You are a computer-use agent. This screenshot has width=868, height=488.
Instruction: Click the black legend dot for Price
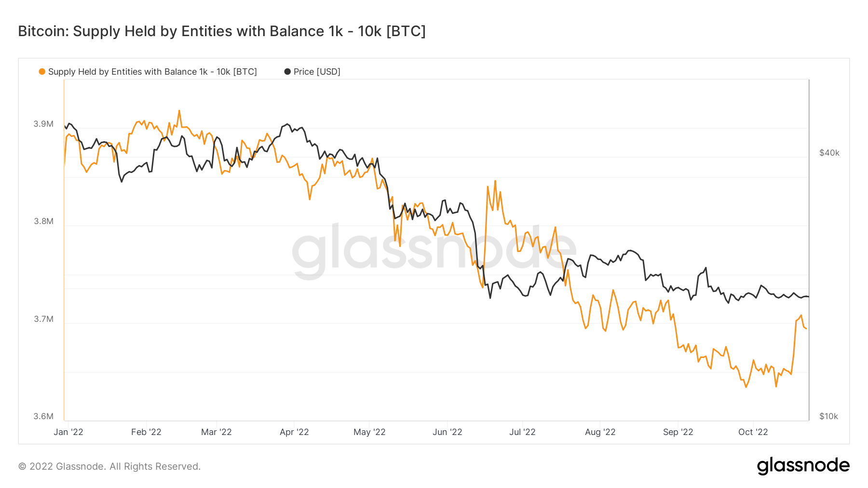point(287,72)
